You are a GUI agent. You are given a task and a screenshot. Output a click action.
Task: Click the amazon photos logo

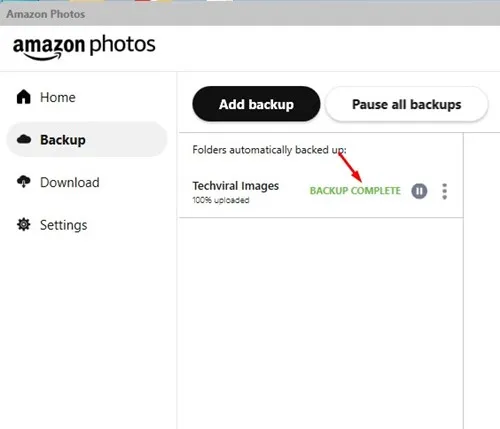click(84, 47)
